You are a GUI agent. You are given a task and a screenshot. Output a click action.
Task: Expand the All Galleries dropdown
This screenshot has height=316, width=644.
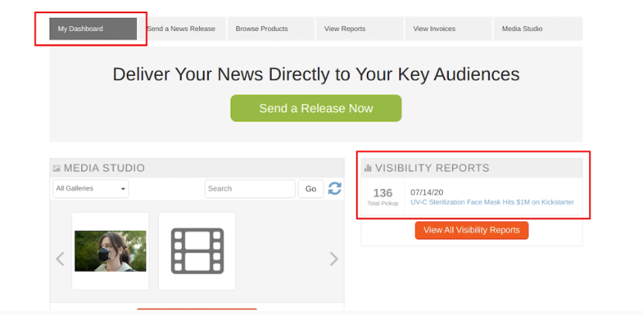[91, 188]
